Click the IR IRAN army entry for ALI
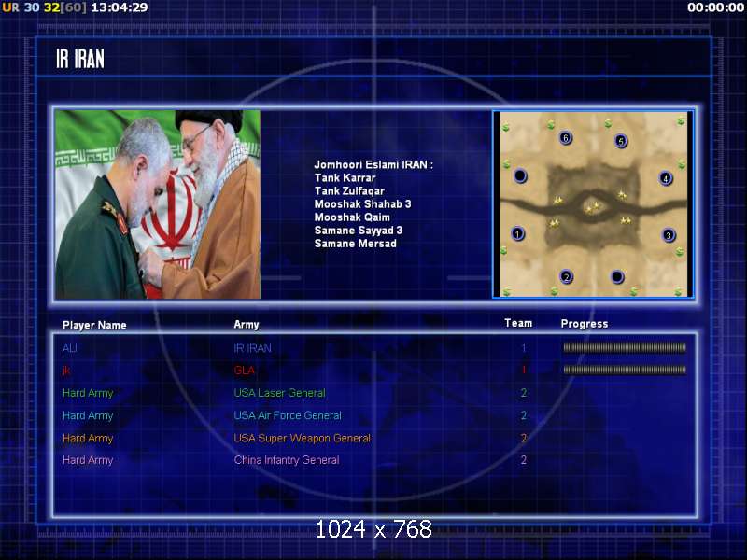The height and width of the screenshot is (560, 747). tap(252, 348)
